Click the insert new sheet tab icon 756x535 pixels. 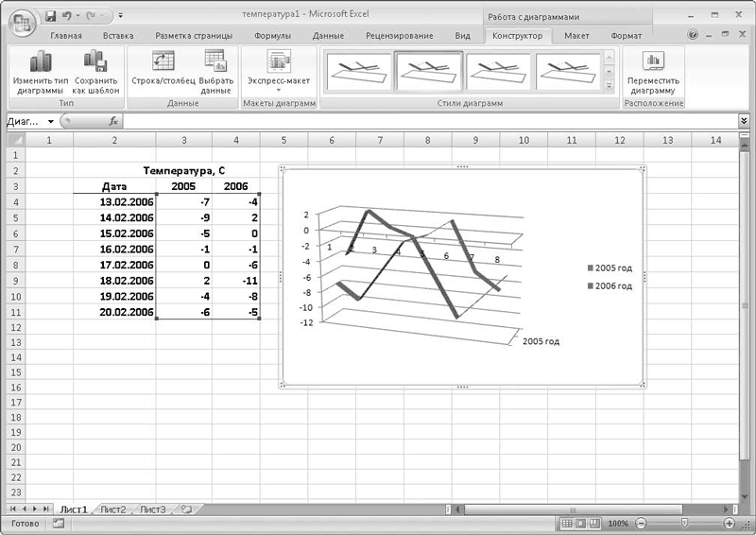[x=186, y=509]
